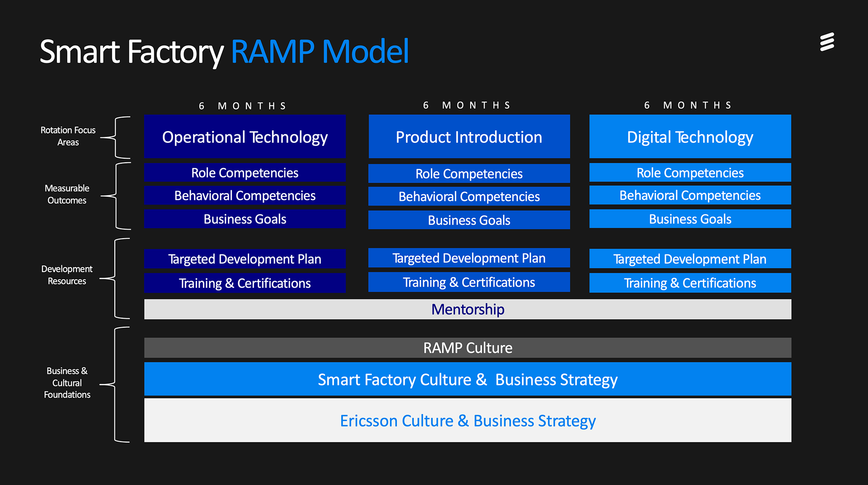Click the Mentorship bar
The height and width of the screenshot is (485, 868).
point(468,309)
